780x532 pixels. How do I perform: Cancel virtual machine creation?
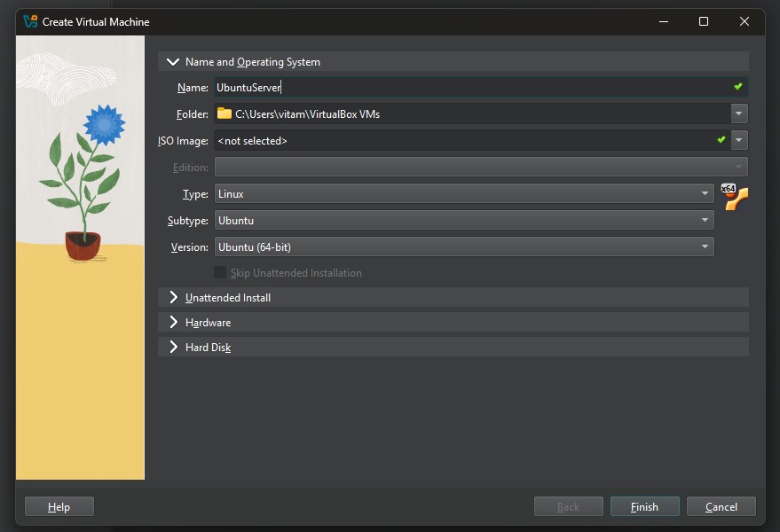click(721, 506)
